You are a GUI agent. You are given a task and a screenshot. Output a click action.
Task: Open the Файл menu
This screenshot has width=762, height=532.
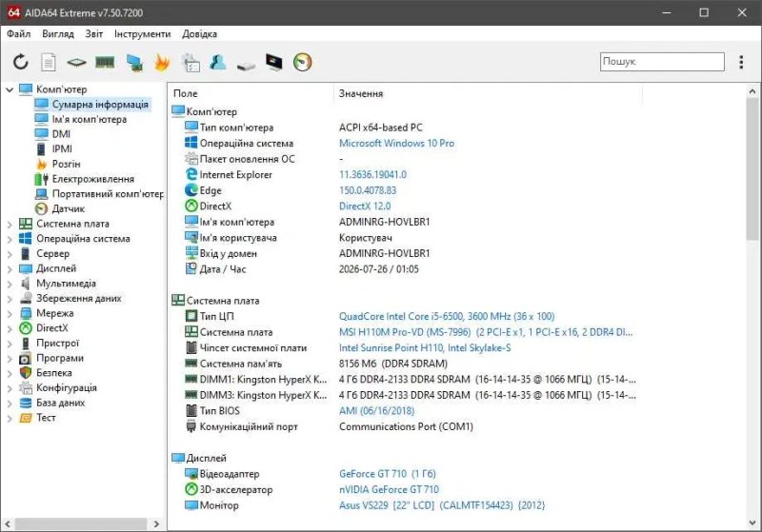(19, 34)
